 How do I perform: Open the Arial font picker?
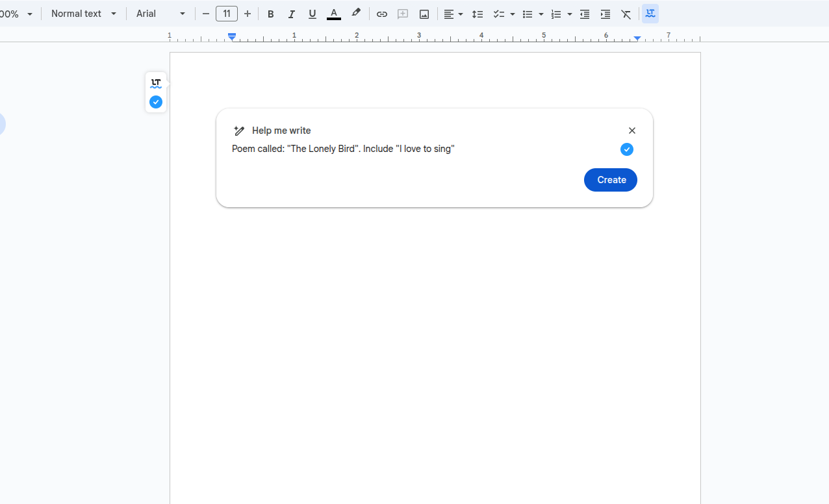click(x=160, y=14)
